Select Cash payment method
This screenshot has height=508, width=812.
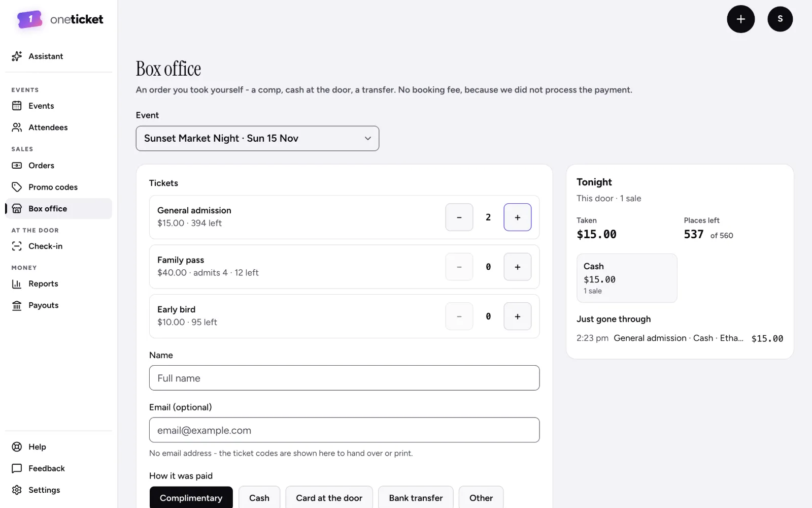pyautogui.click(x=259, y=498)
